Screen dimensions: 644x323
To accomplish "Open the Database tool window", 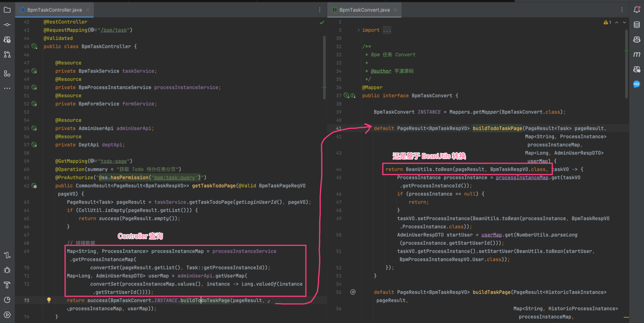I will 637,25.
